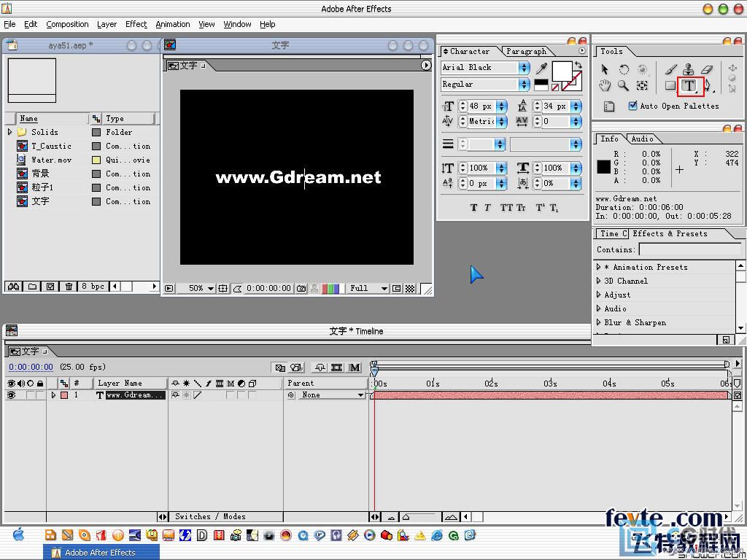Toggle Draft 3D button in Timeline
Screen dimensions: 747x560
coord(296,367)
